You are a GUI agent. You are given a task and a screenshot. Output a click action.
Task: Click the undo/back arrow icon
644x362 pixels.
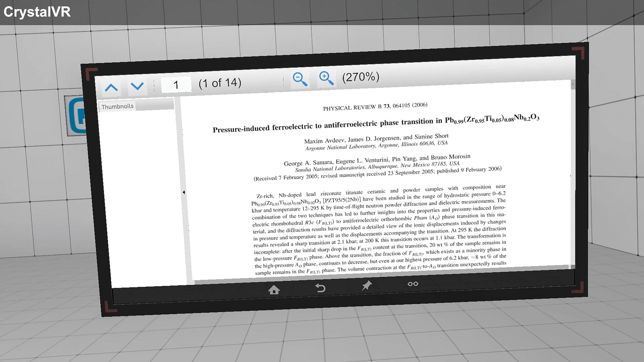pos(320,288)
